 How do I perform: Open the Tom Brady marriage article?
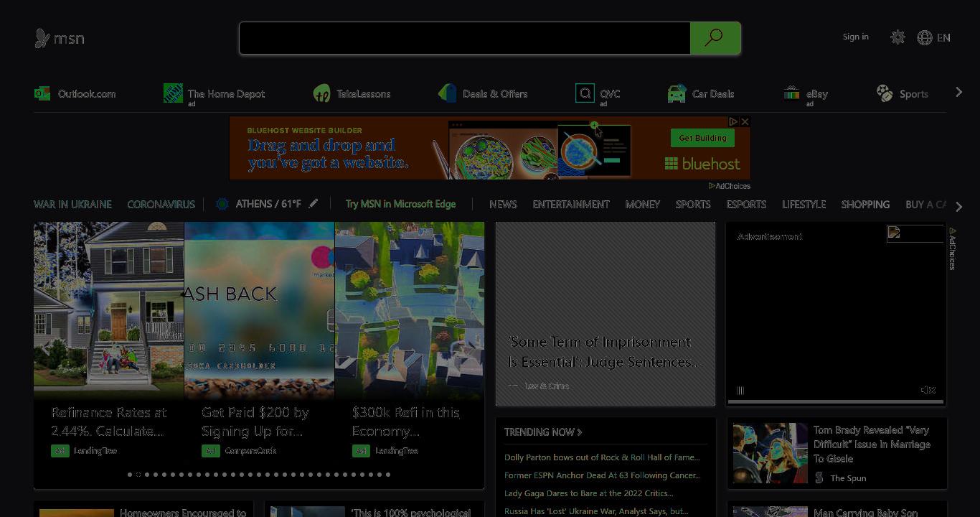pyautogui.click(x=872, y=444)
